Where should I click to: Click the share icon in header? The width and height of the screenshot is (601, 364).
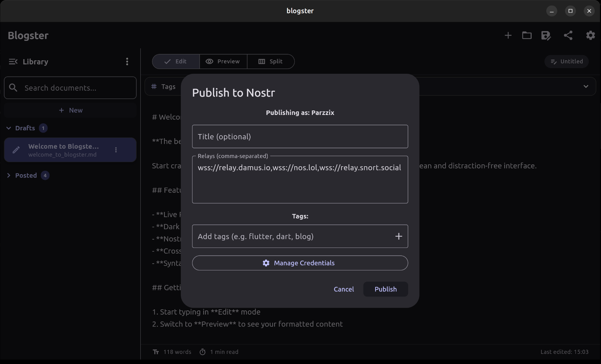click(568, 36)
